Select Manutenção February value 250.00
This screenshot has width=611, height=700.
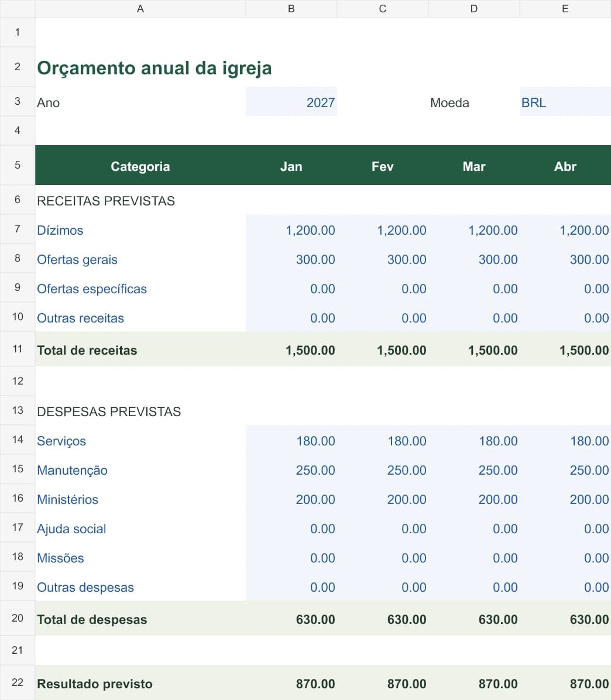pos(383,469)
